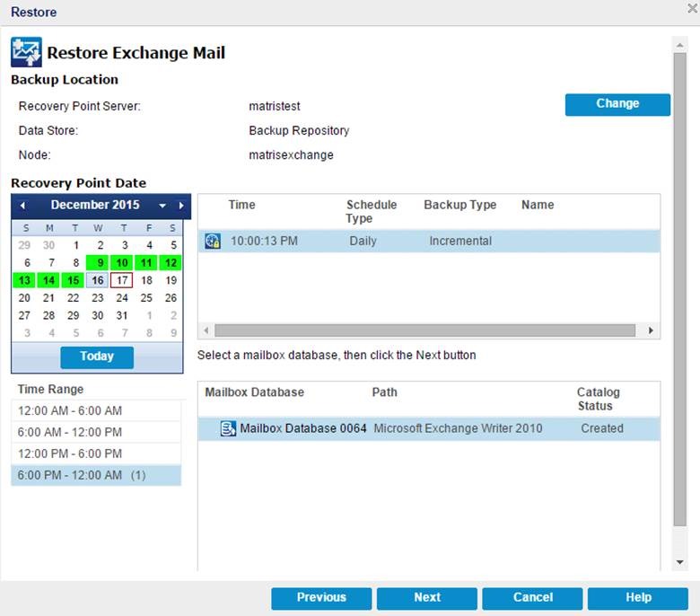Image resolution: width=700 pixels, height=616 pixels.
Task: Select the 12:00 PM - 6:00 PM time range
Action: pyautogui.click(x=96, y=453)
